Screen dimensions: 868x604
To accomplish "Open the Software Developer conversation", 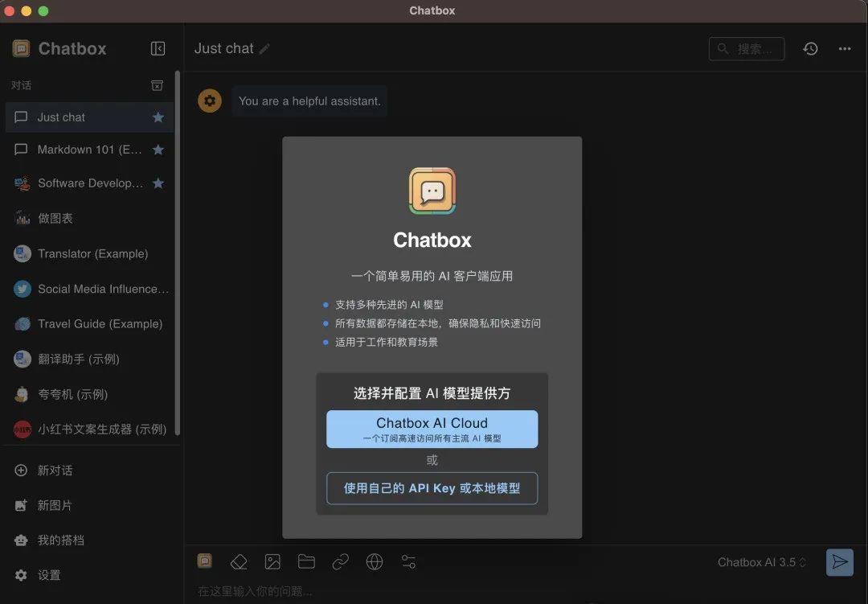I will 90,183.
